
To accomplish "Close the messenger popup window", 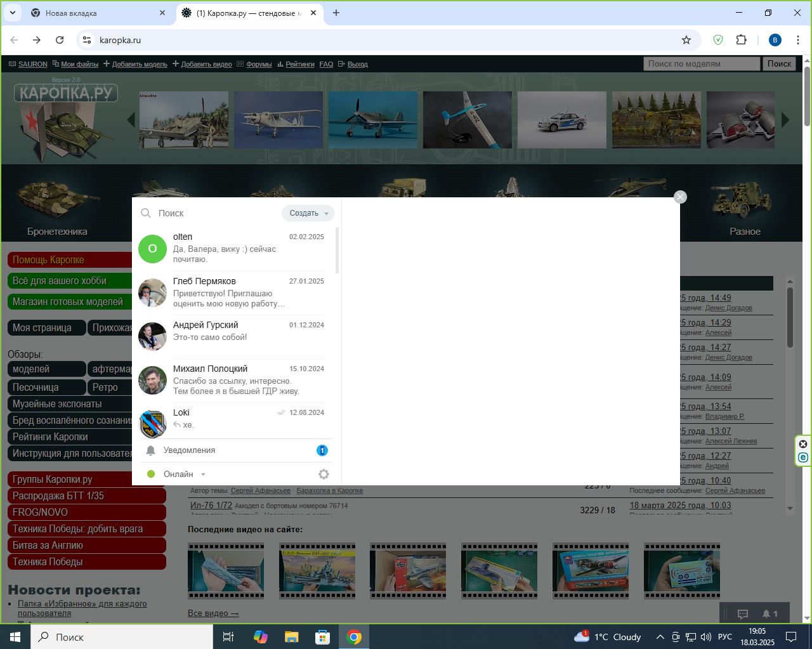I will click(x=680, y=197).
